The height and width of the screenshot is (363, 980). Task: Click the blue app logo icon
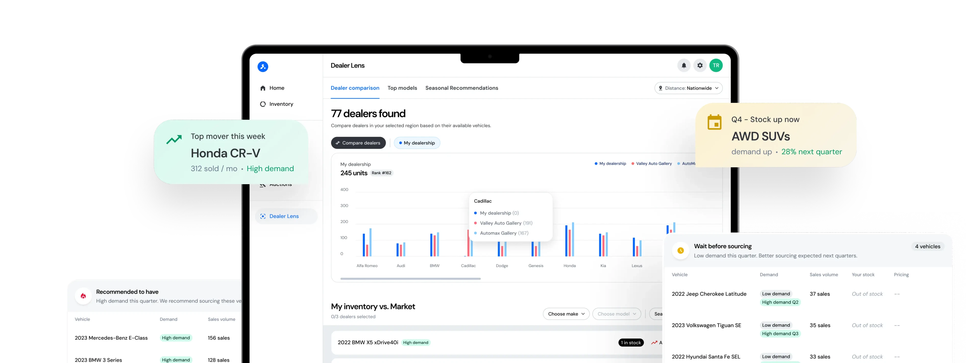pyautogui.click(x=263, y=67)
